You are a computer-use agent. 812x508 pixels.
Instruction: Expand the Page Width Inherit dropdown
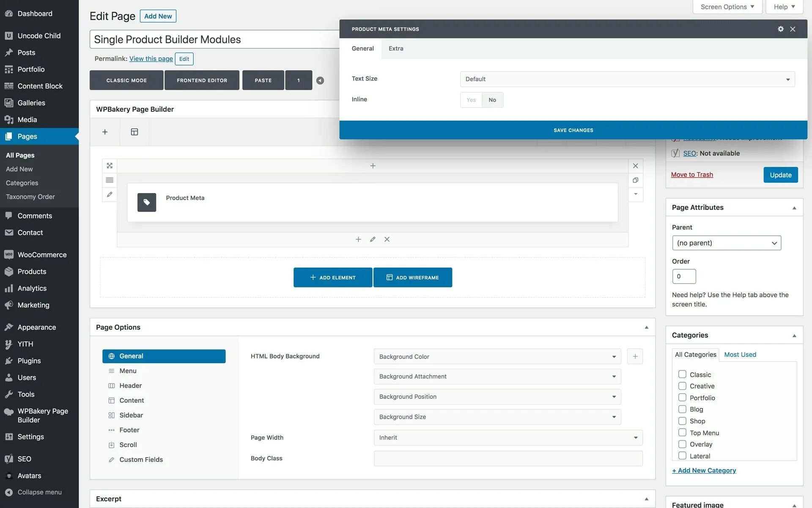(508, 438)
